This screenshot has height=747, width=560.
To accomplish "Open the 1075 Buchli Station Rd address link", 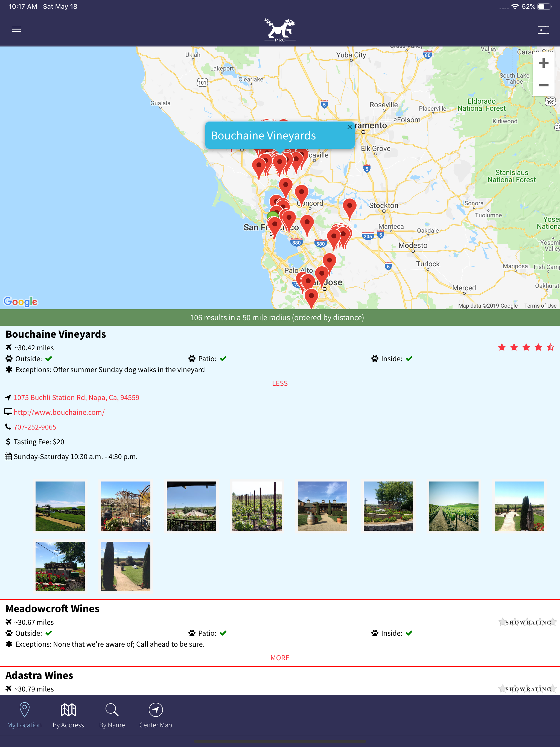I will coord(76,398).
